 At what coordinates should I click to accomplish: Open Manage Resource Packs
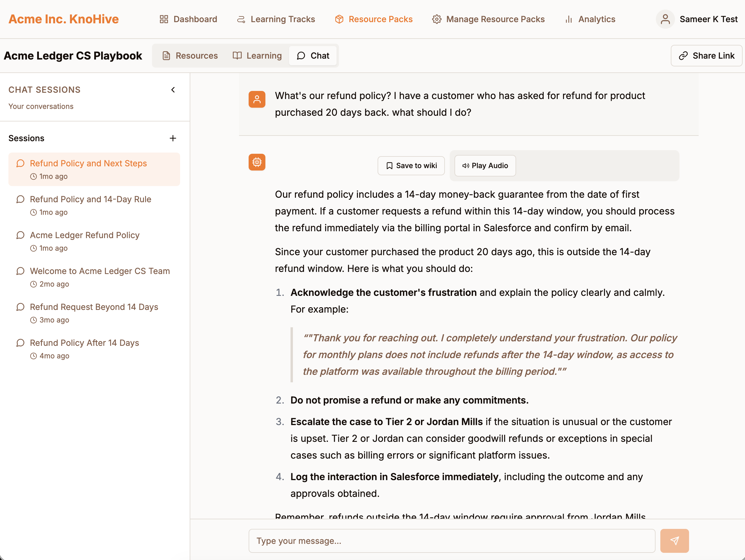488,19
